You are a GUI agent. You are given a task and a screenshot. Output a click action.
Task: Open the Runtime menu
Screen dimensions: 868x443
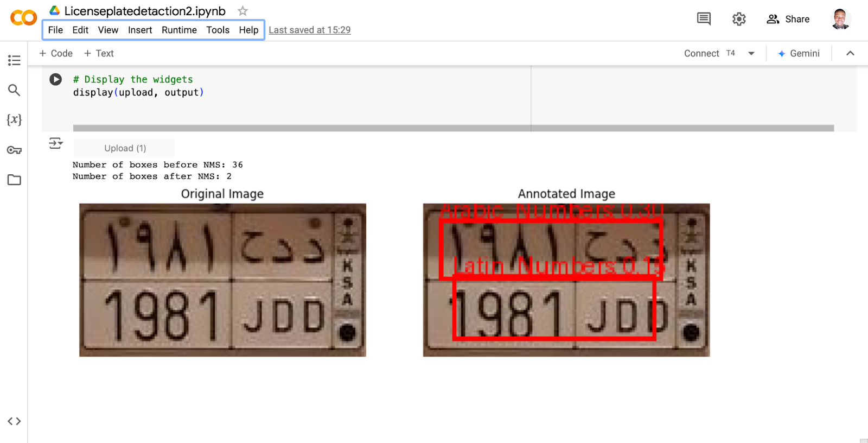coord(179,30)
